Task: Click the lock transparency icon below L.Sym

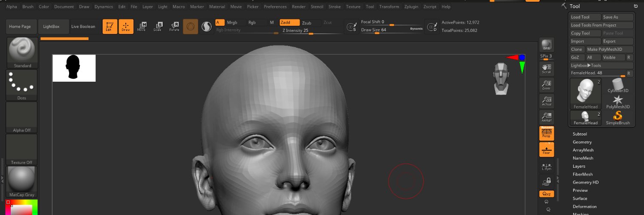Action: (x=547, y=182)
